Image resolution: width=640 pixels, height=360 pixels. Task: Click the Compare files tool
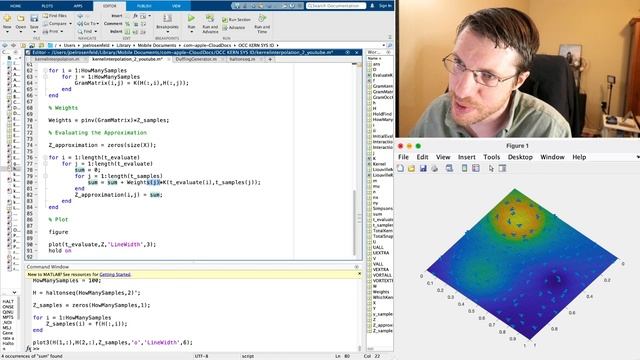[57, 23]
